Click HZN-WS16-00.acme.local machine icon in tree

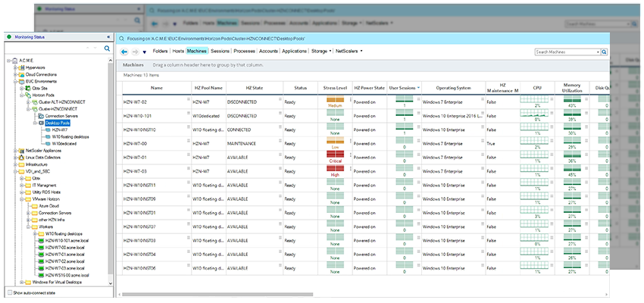41,275
